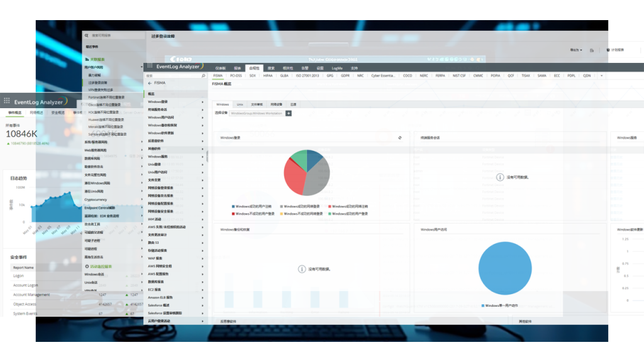Click the FISMA sidebar collapse handle
This screenshot has height=362, width=644.
coord(207,156)
